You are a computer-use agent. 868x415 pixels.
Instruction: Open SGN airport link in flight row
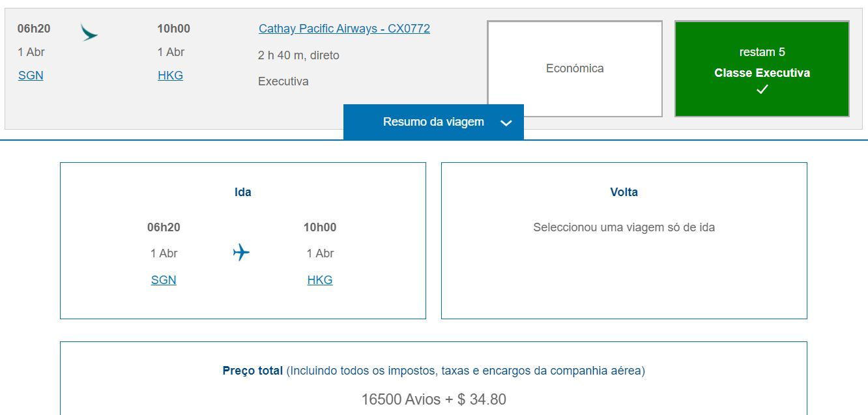point(31,76)
